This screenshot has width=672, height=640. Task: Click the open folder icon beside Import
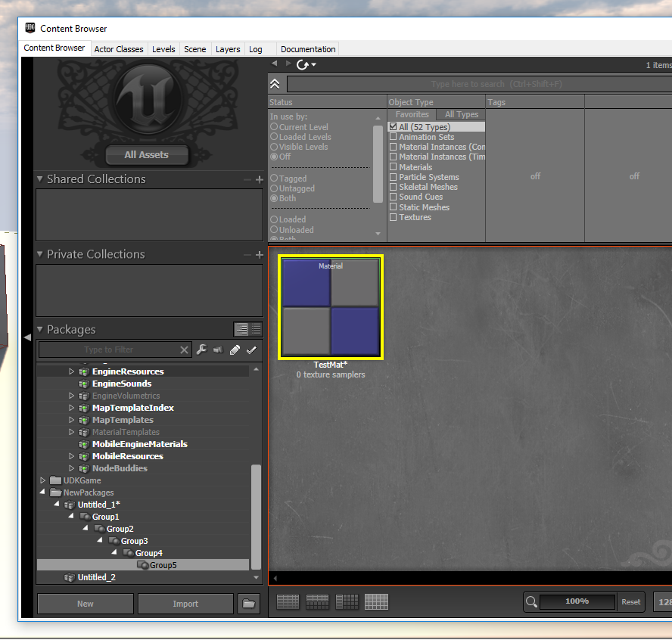coord(249,604)
